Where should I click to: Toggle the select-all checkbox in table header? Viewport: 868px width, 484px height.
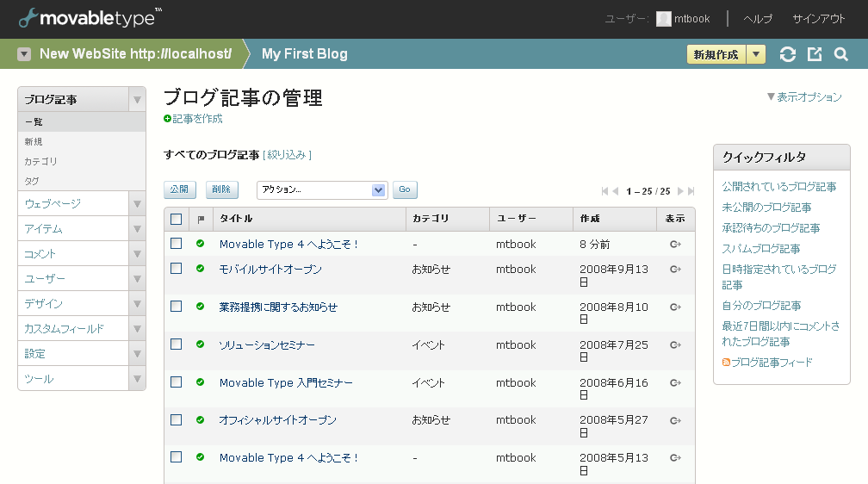pos(176,220)
